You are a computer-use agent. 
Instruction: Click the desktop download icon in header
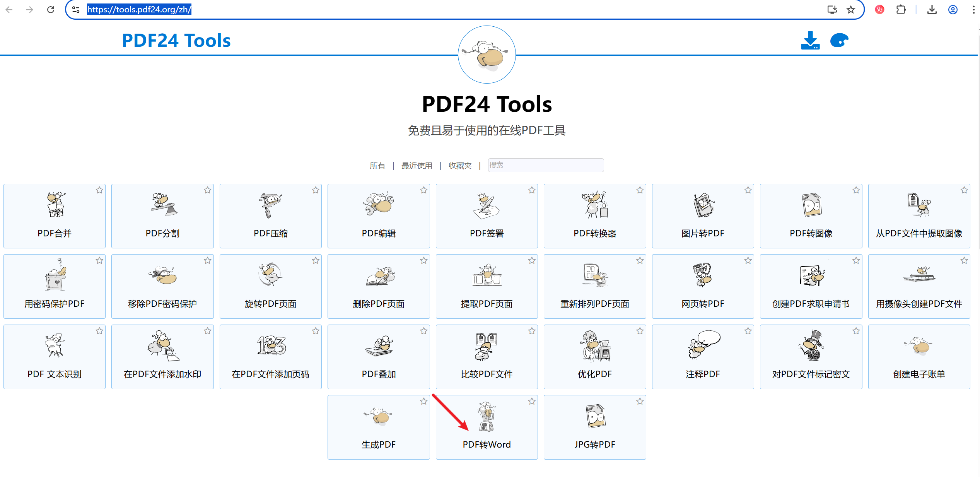pyautogui.click(x=810, y=41)
